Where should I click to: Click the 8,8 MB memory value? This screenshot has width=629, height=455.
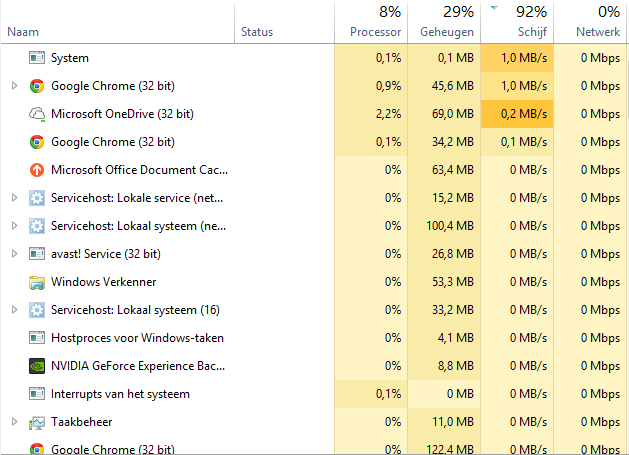click(456, 366)
